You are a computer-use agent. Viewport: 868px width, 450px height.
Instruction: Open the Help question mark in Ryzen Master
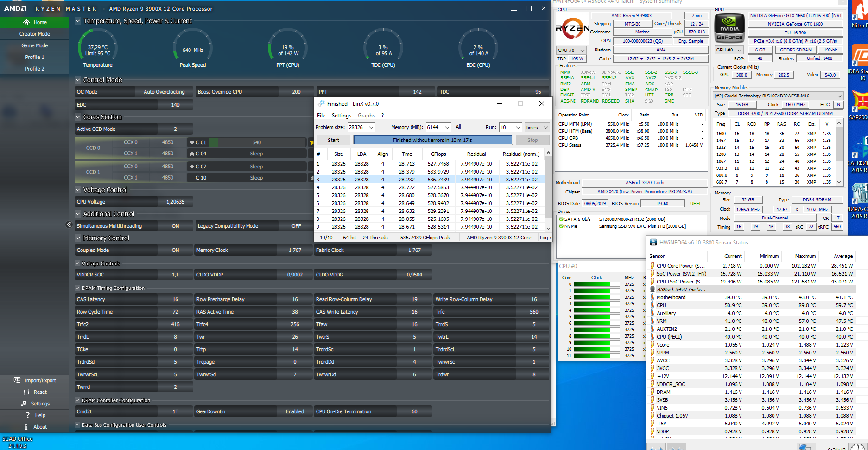28,415
